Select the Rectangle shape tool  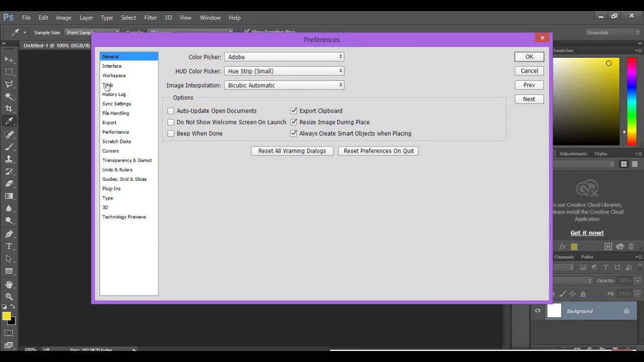click(9, 271)
